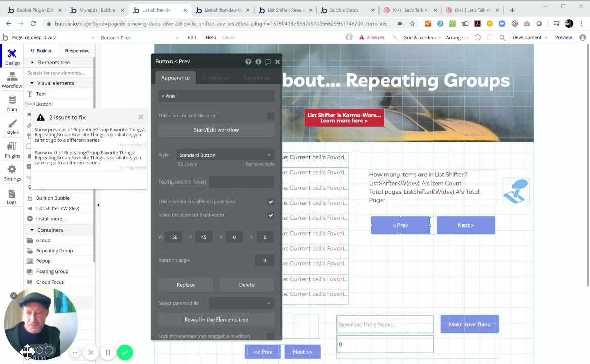Viewport: 590px width, 364px height.
Task: Open the Development version dropdown
Action: [530, 37]
